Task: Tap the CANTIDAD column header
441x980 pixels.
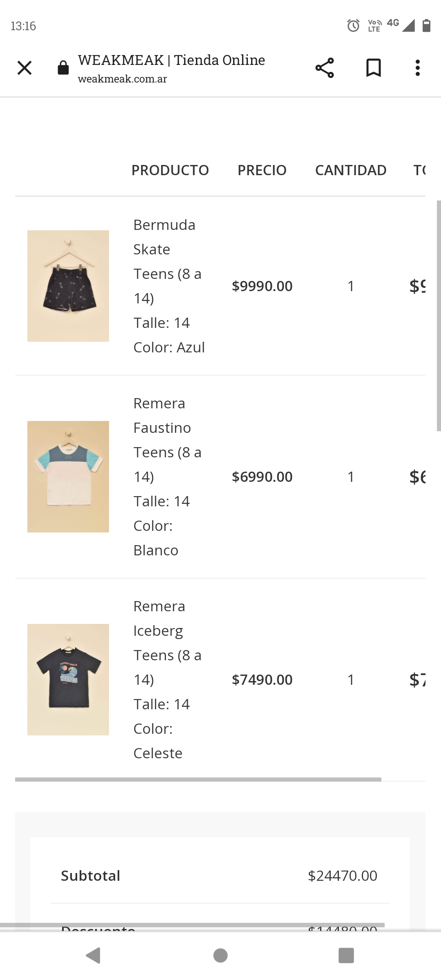Action: pyautogui.click(x=351, y=170)
